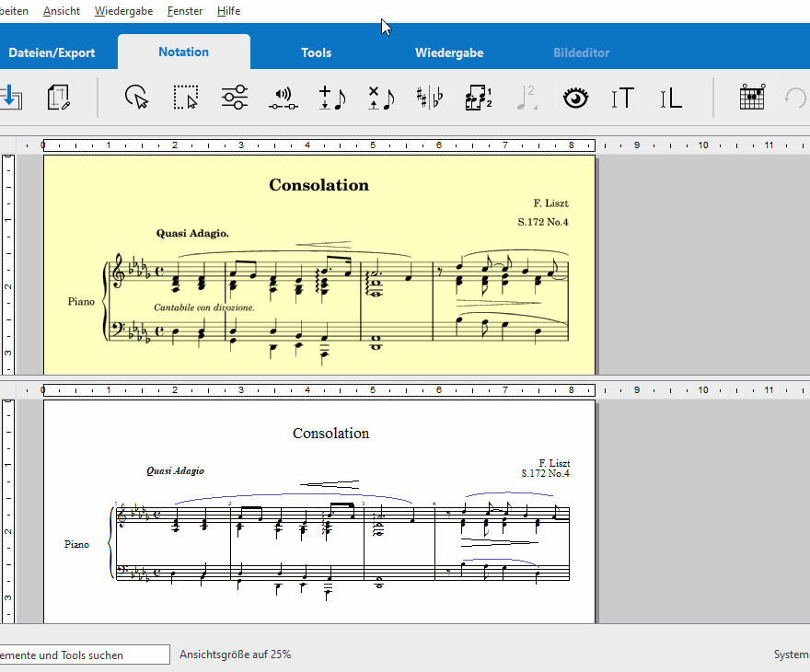Activate the dotted rectangle marquee selection tool
The width and height of the screenshot is (810, 672).
[x=186, y=98]
